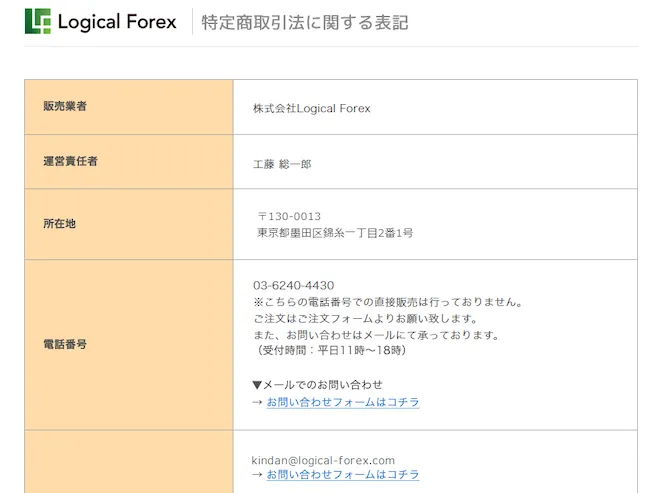
Task: Click the note about 直接販売は行っておりません
Action: pyautogui.click(x=388, y=302)
